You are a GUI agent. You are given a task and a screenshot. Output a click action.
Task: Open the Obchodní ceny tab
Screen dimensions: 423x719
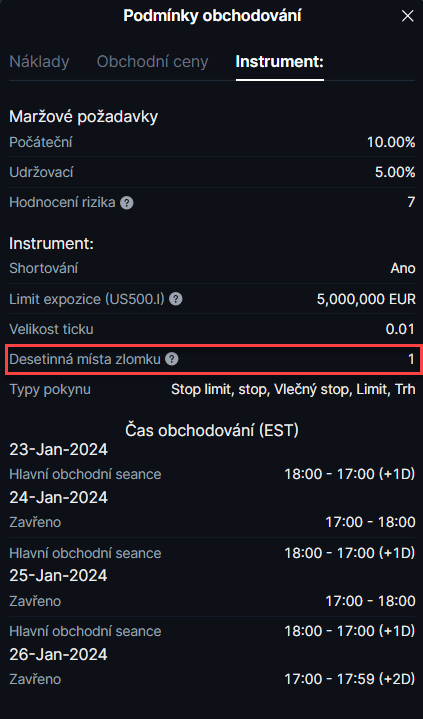click(x=152, y=61)
